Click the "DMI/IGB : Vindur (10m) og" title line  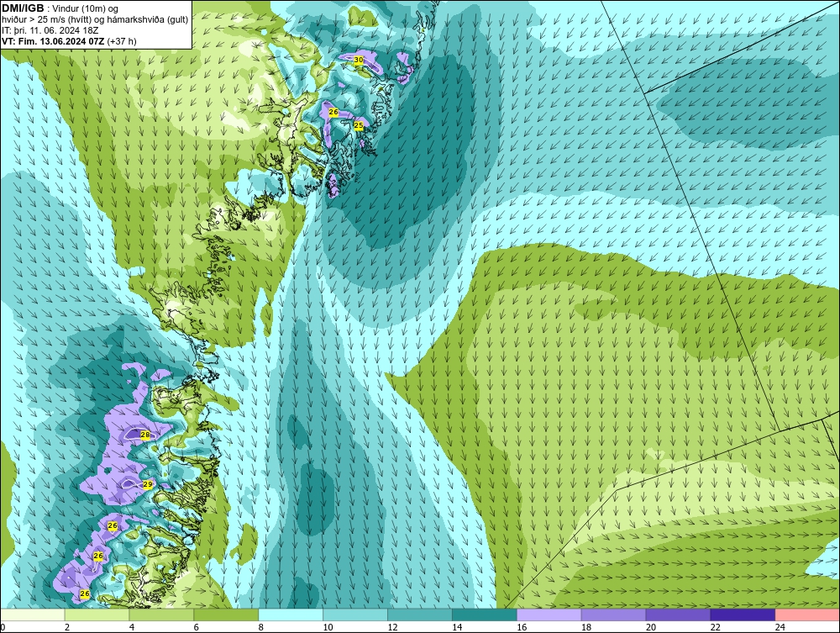pyautogui.click(x=60, y=8)
